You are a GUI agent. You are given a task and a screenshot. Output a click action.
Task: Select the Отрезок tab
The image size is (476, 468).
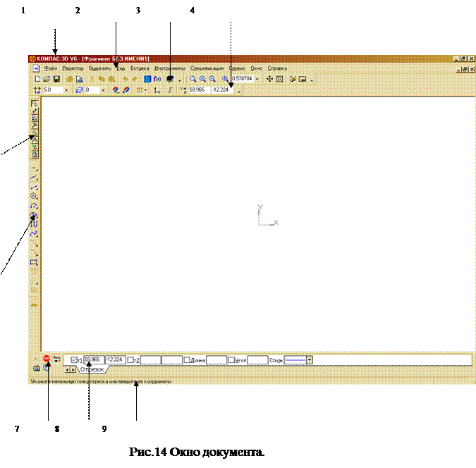[92, 369]
